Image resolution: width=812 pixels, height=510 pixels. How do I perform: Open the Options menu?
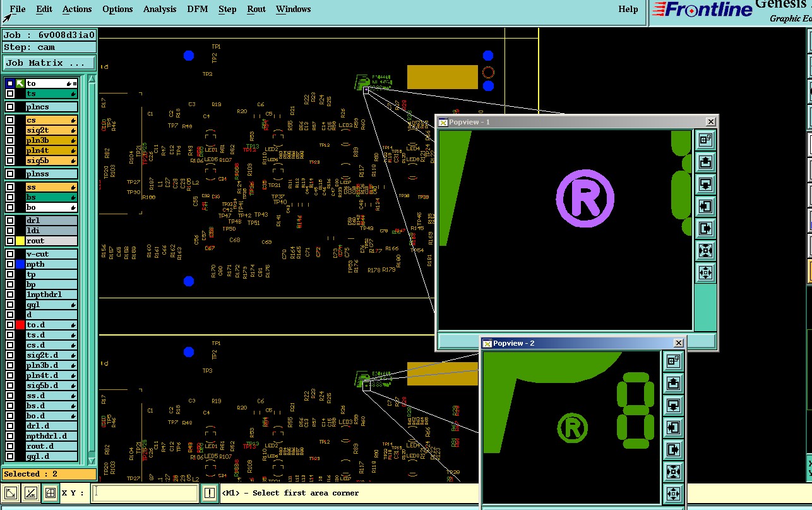[117, 9]
